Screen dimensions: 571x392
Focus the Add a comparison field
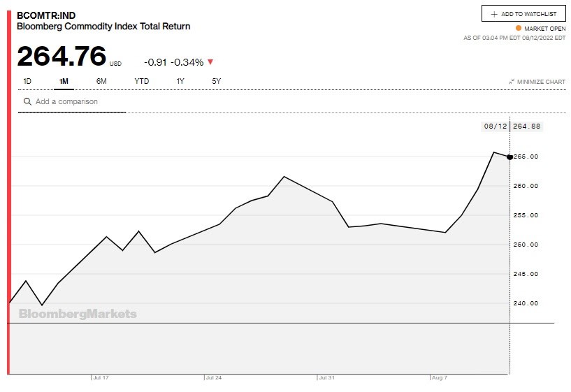pos(72,101)
